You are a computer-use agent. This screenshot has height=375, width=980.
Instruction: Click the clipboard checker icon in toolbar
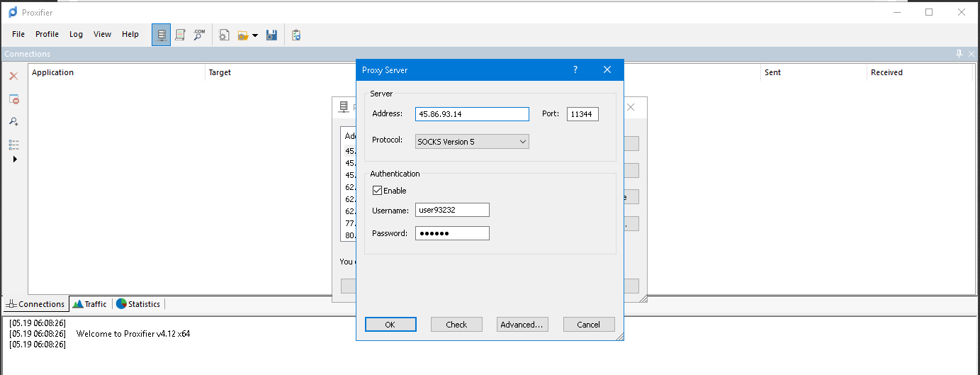pos(296,34)
